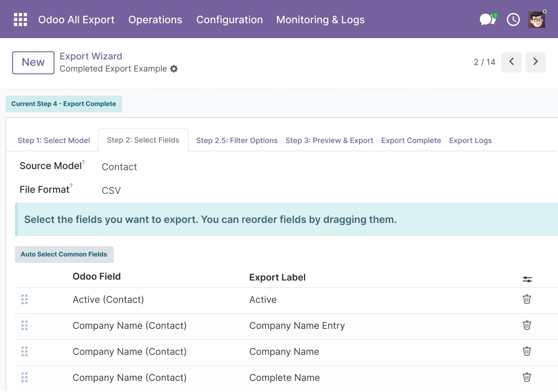Click the Active (Contact) field cell
The image size is (558, 392).
tap(108, 300)
